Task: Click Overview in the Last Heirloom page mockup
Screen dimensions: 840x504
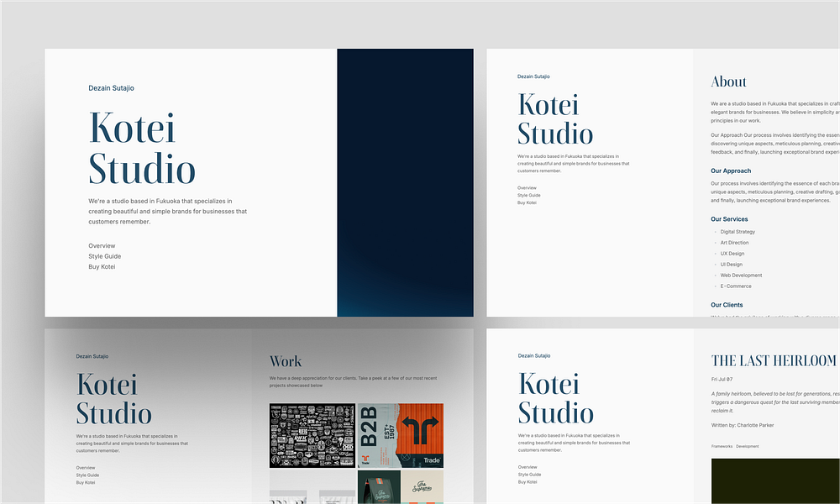Action: click(528, 467)
